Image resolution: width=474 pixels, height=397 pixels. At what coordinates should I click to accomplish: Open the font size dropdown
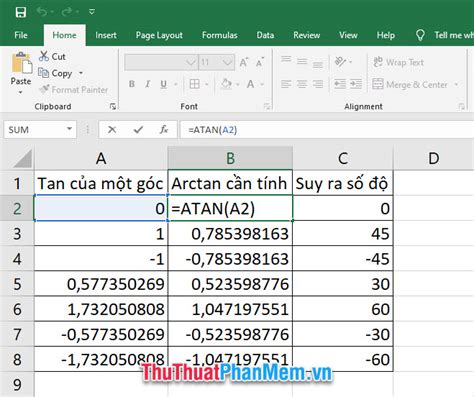pyautogui.click(x=228, y=62)
